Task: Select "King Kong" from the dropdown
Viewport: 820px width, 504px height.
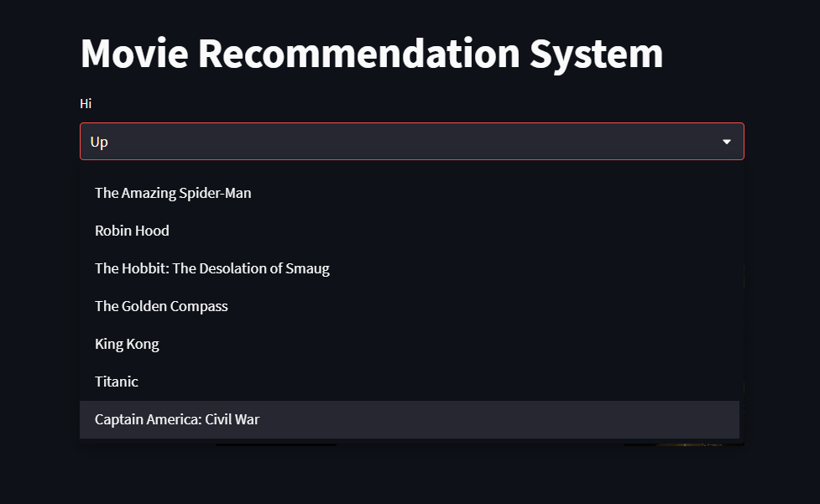Action: pyautogui.click(x=127, y=344)
